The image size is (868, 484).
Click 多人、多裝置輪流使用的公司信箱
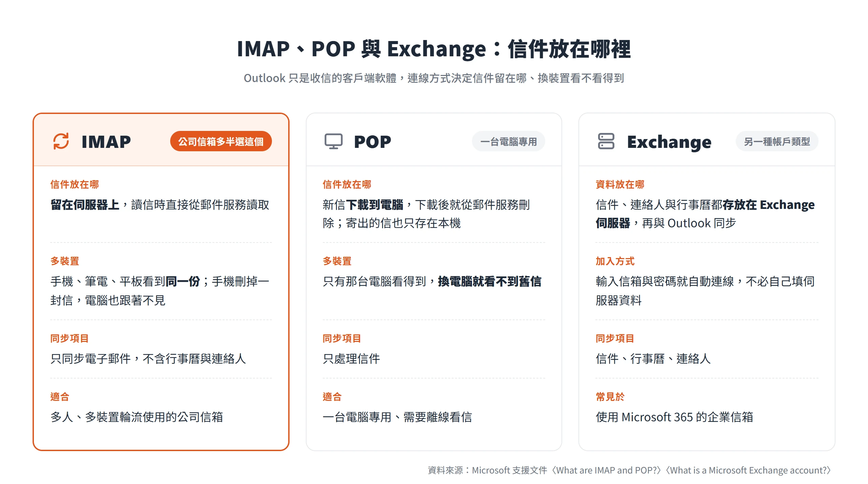point(137,417)
